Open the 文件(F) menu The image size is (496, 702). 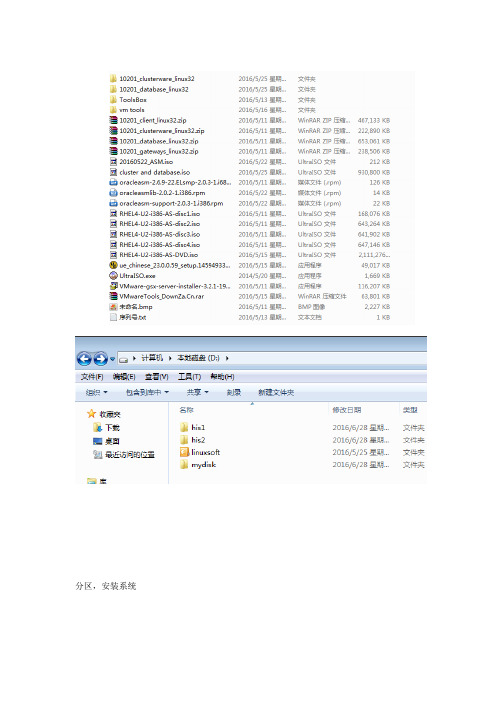92,377
